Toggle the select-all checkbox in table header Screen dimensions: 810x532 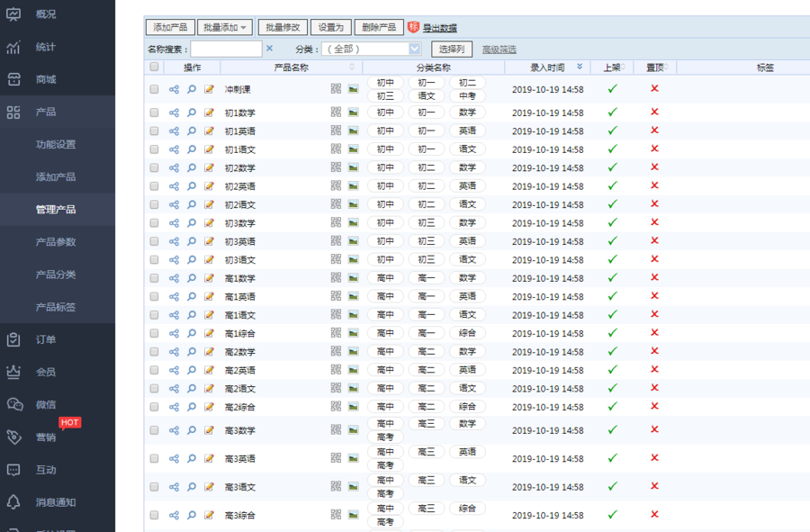pyautogui.click(x=154, y=68)
